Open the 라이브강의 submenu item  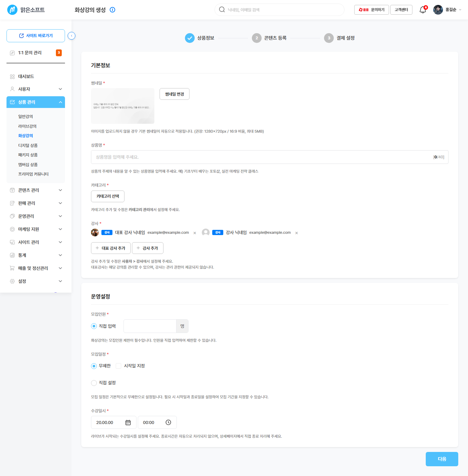(27, 126)
